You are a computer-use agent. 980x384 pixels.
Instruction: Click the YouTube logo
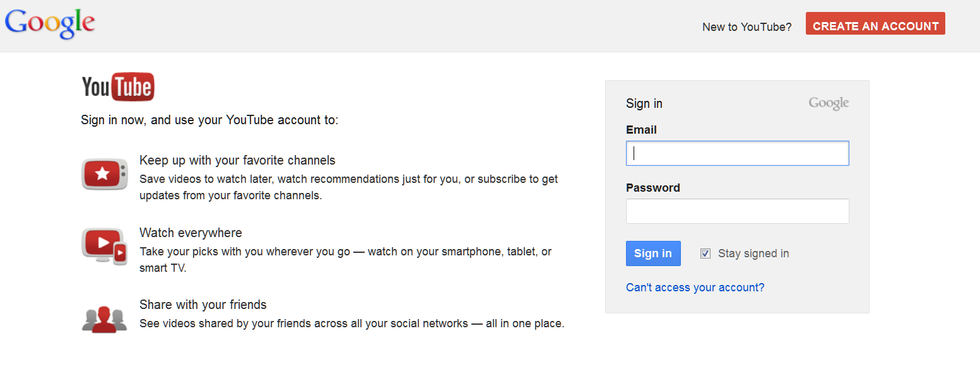pos(118,87)
